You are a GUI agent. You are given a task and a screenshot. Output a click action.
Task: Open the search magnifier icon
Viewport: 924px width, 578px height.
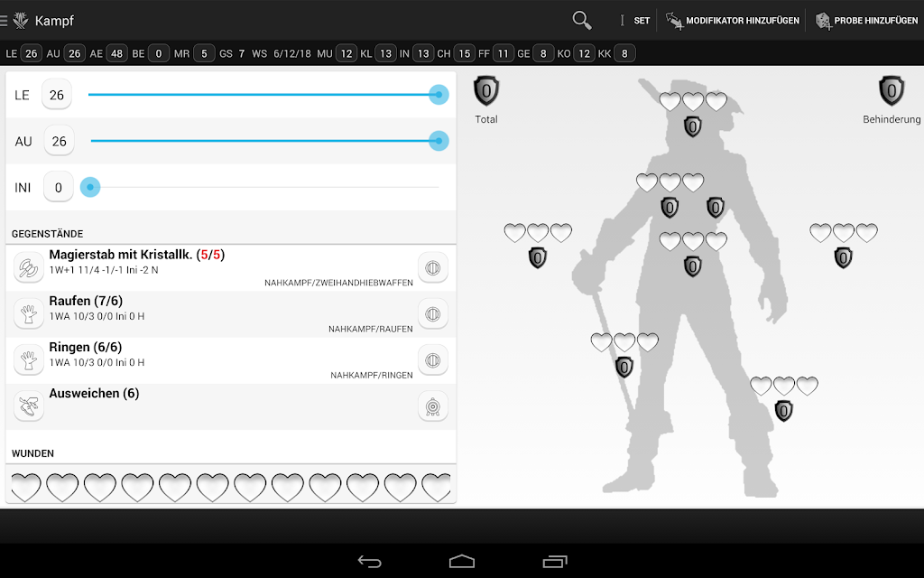pyautogui.click(x=582, y=20)
